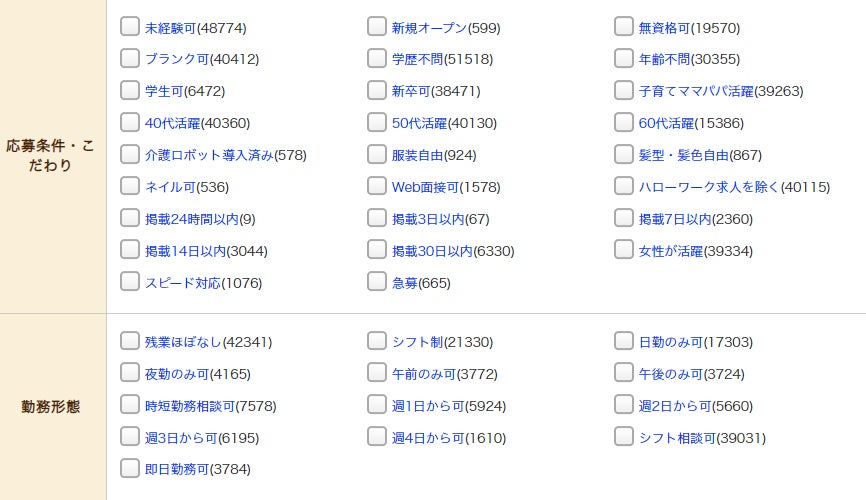Click the 介護ロボット導入済み link

tap(209, 155)
